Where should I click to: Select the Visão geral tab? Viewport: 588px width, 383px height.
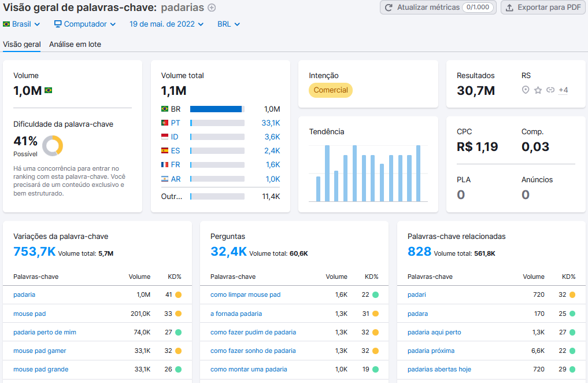[21, 44]
